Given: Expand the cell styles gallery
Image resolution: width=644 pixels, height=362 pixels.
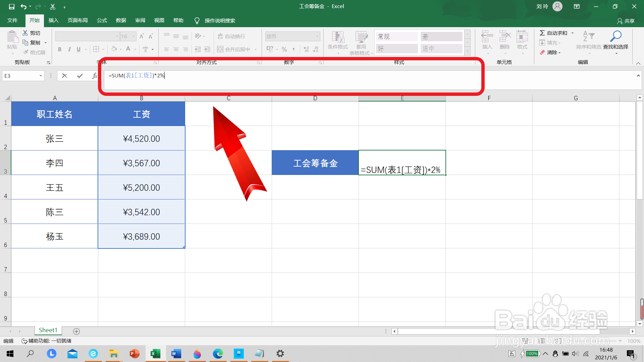Looking at the screenshot, I should (468, 51).
